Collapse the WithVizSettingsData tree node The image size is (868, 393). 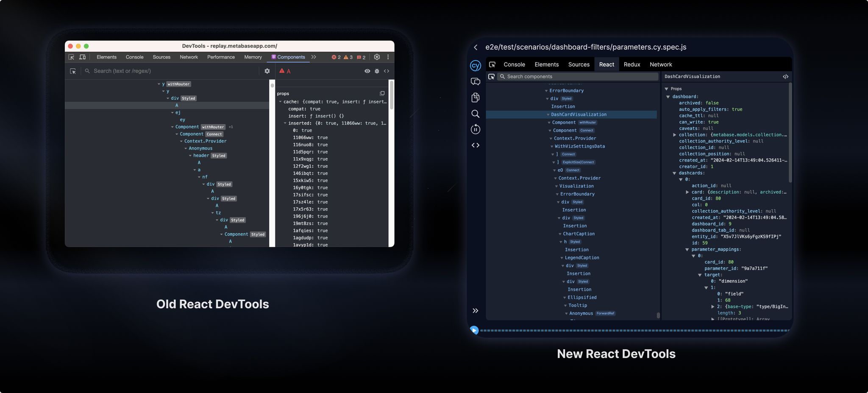click(x=552, y=147)
